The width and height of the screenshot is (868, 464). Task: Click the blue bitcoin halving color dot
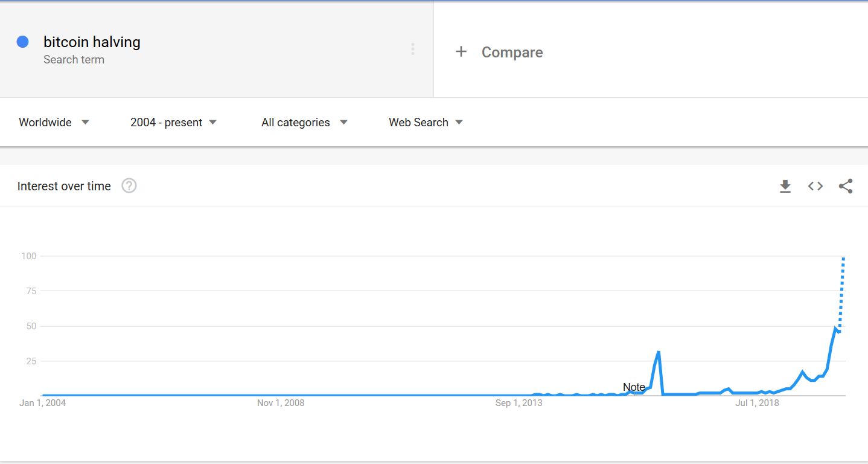(x=23, y=42)
